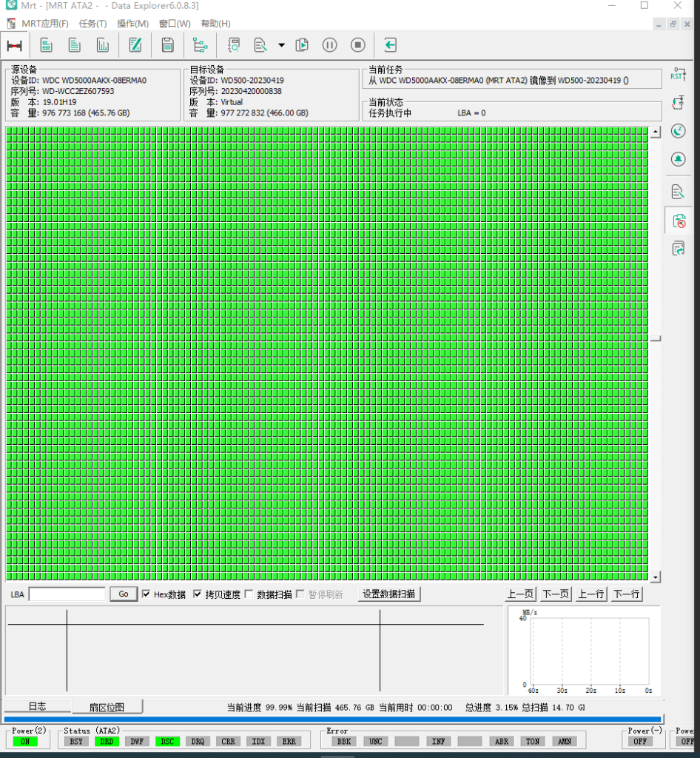Click the pause task toolbar icon
Screen dimensions: 700x758
coord(330,45)
